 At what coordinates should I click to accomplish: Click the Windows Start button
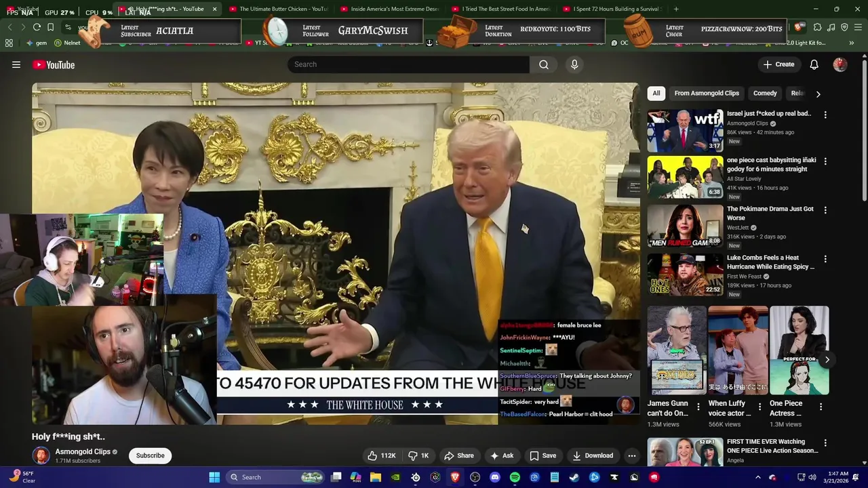[x=214, y=477]
